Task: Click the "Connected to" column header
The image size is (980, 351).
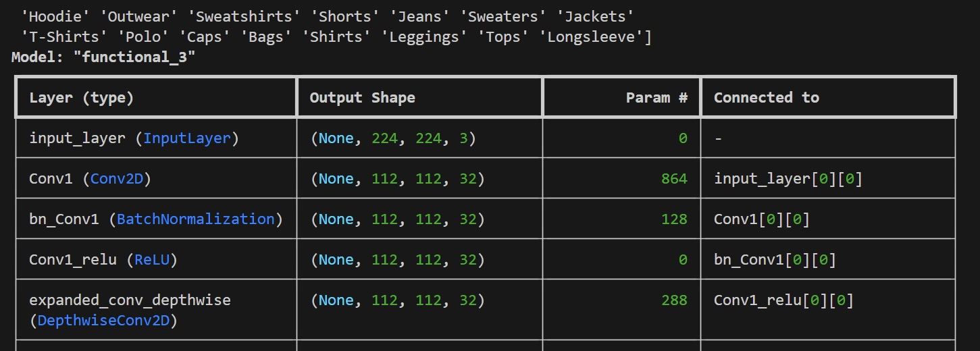Action: [767, 98]
